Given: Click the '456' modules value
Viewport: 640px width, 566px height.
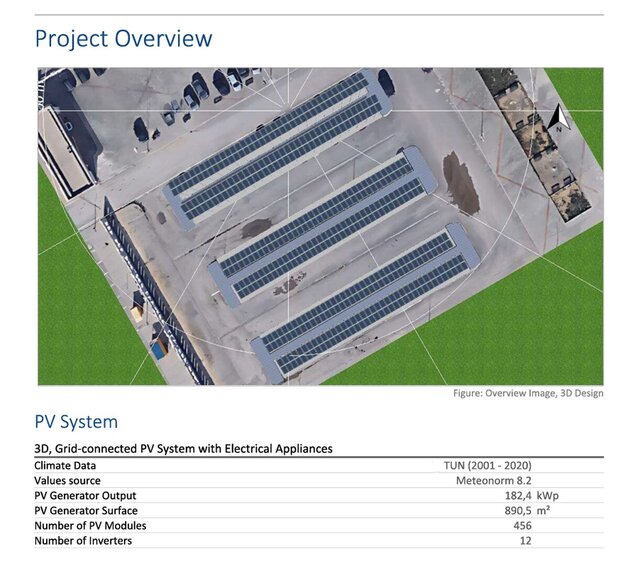Looking at the screenshot, I should 522,526.
